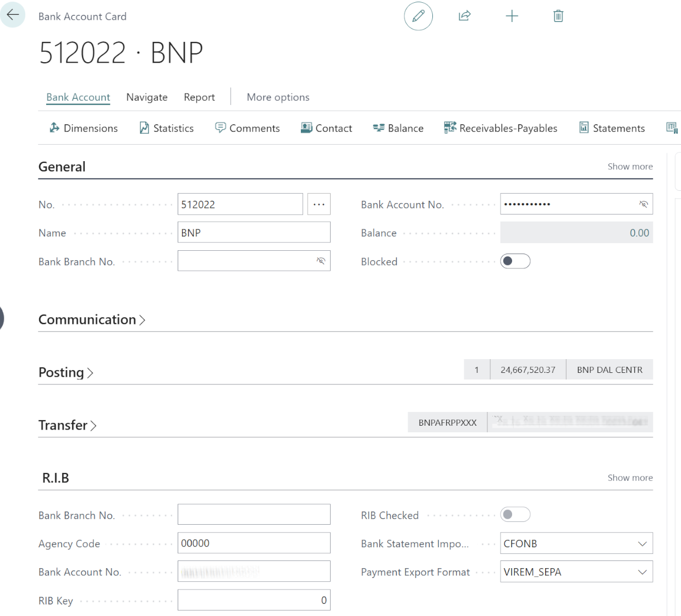
Task: Create new record with the plus icon
Action: [x=512, y=16]
